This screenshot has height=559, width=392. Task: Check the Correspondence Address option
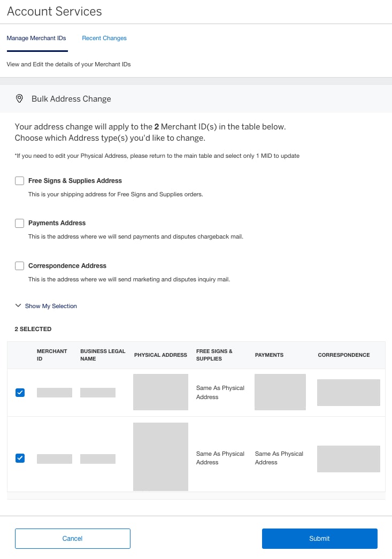[x=20, y=266]
